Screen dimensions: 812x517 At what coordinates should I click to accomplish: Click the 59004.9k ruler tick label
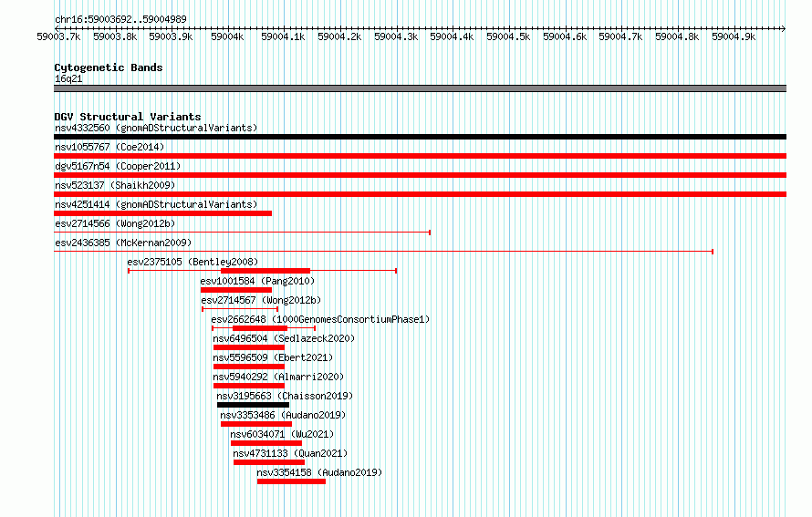pos(734,36)
